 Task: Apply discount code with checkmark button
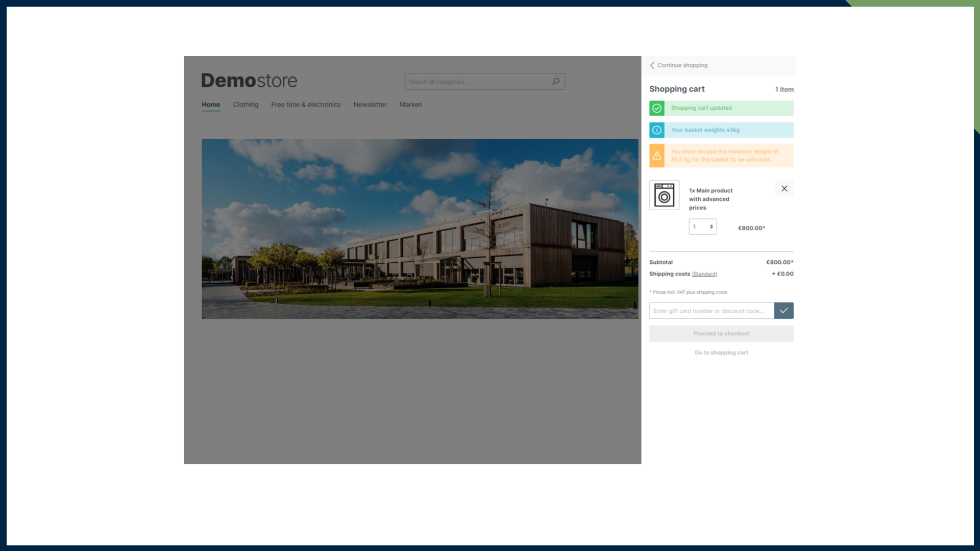point(783,311)
